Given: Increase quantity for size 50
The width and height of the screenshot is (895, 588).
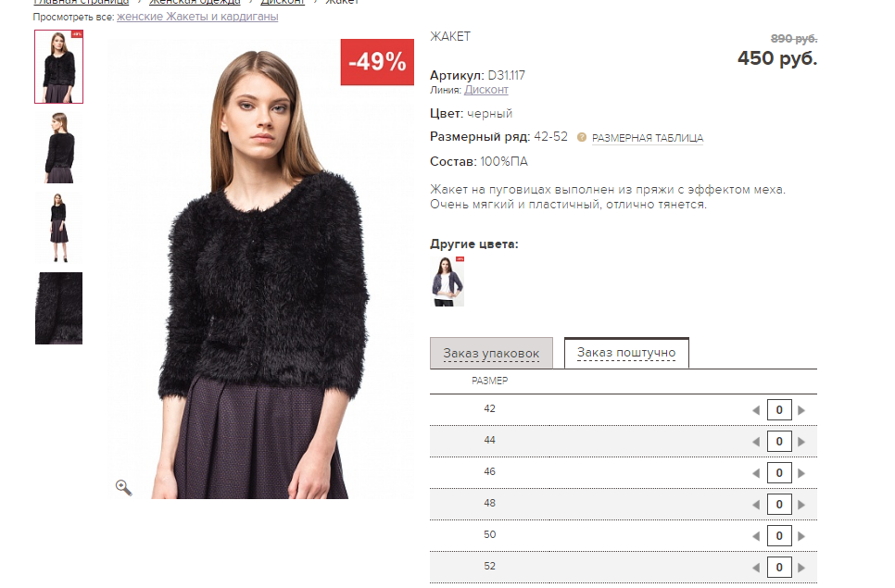Looking at the screenshot, I should click(x=801, y=536).
